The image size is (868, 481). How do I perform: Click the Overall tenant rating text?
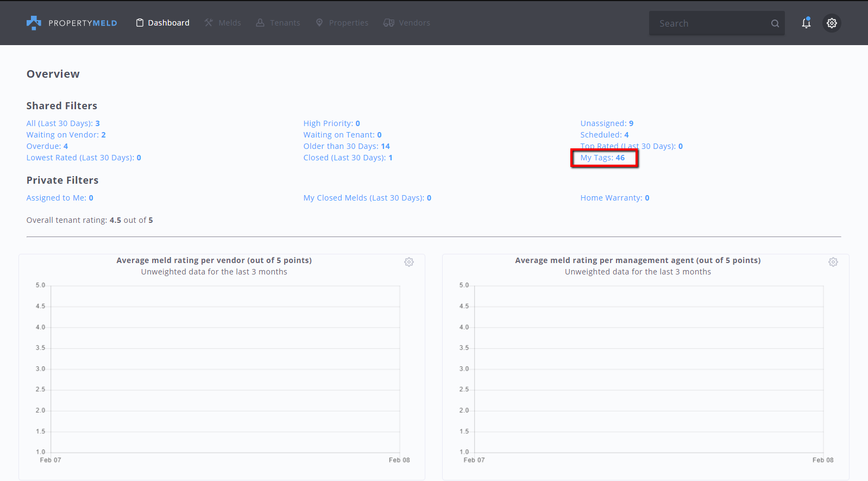coord(90,220)
